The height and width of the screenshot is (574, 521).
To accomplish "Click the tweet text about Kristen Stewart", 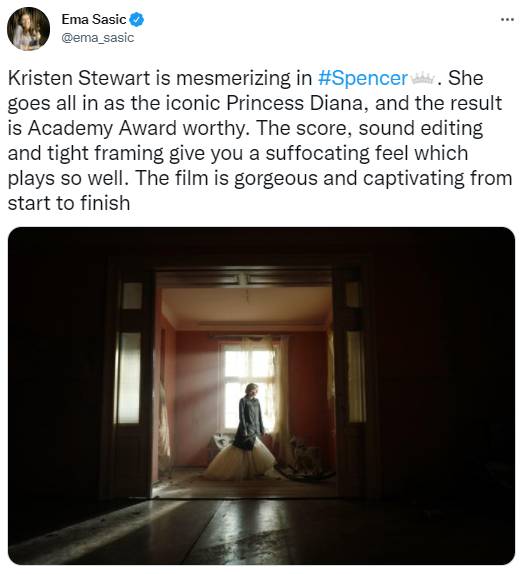I will coord(260,141).
